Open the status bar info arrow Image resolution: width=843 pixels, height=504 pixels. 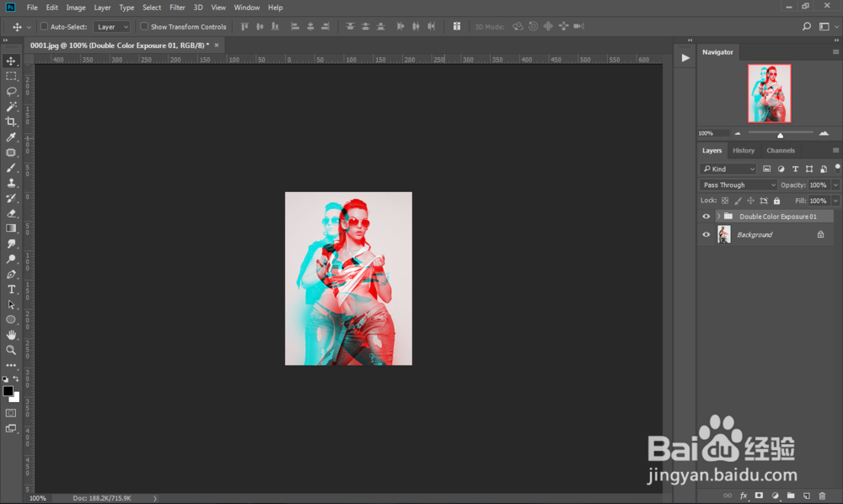(x=155, y=498)
